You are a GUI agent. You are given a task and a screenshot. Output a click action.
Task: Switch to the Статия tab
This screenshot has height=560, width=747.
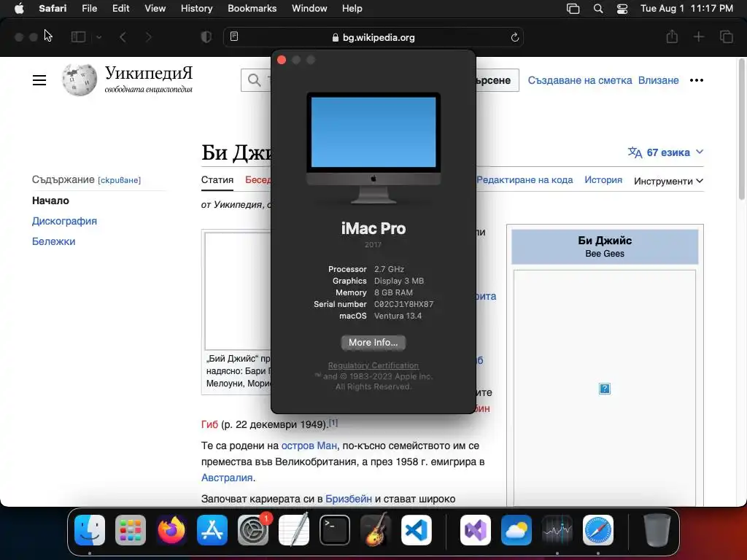click(217, 180)
